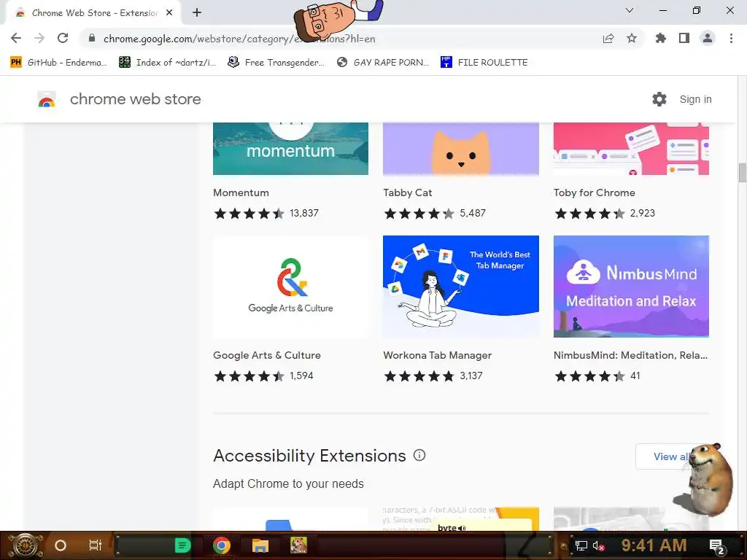Share this page from the address bar
Viewport: 747px width, 560px height.
[x=608, y=38]
